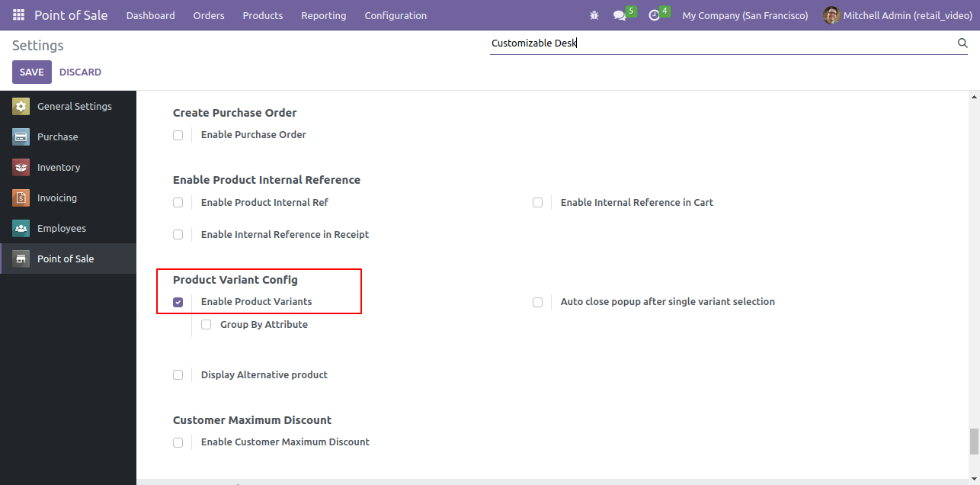Click the debug bug icon
The image size is (980, 485).
click(594, 15)
